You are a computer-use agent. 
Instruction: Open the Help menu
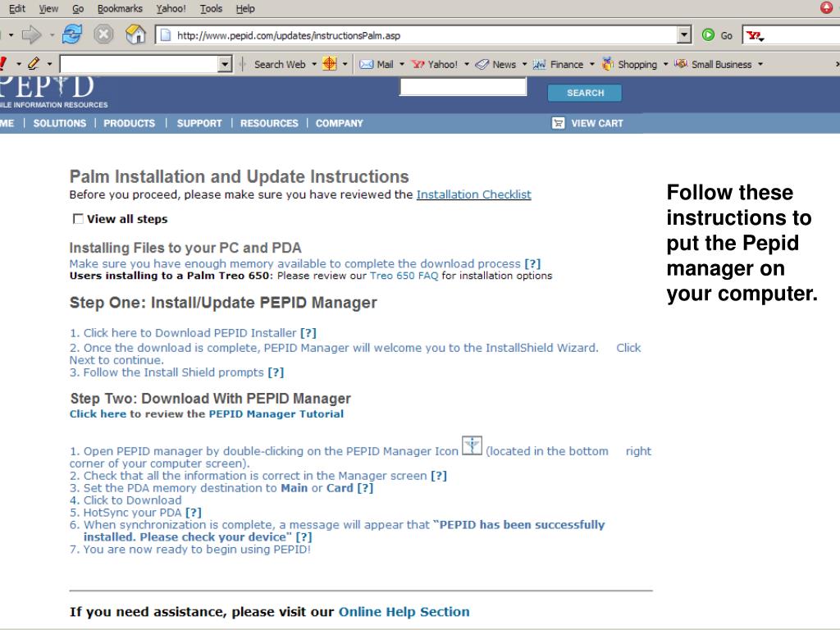point(245,8)
